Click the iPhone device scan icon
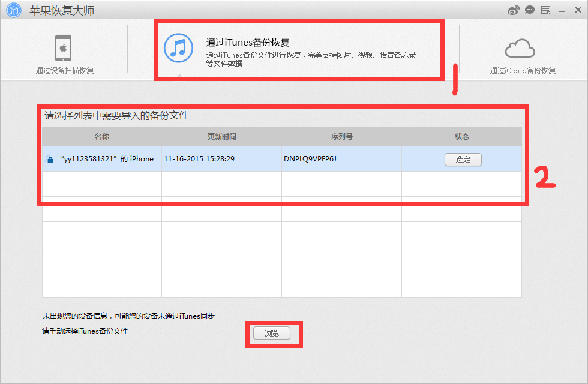 tap(64, 48)
